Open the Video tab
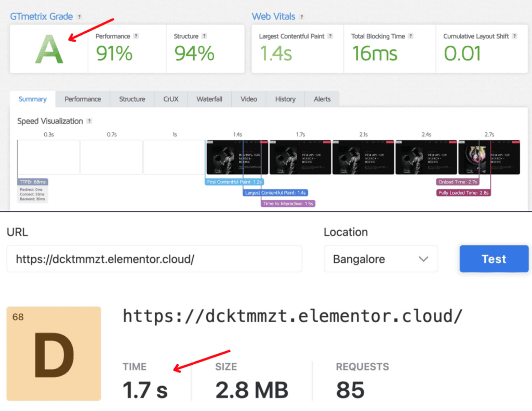This screenshot has height=411, width=532. pyautogui.click(x=248, y=99)
